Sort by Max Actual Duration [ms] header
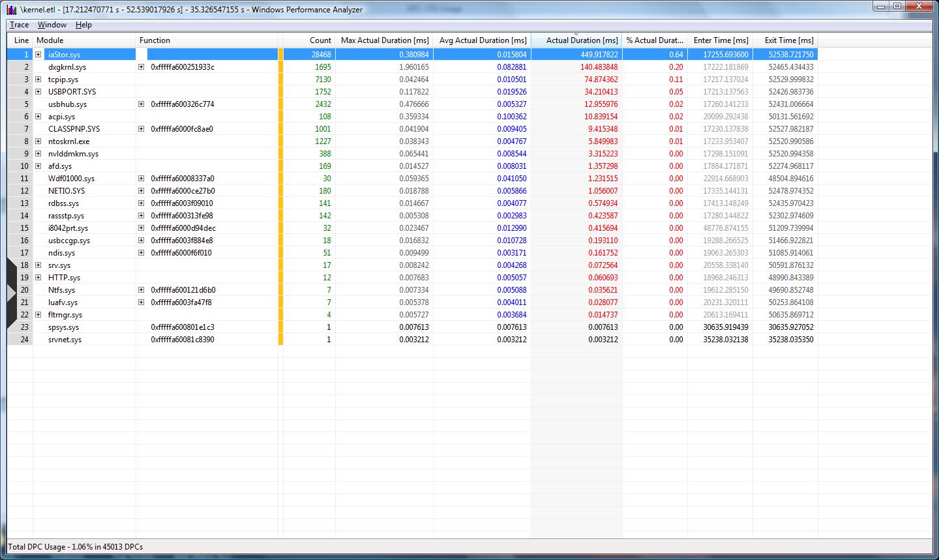 (384, 40)
